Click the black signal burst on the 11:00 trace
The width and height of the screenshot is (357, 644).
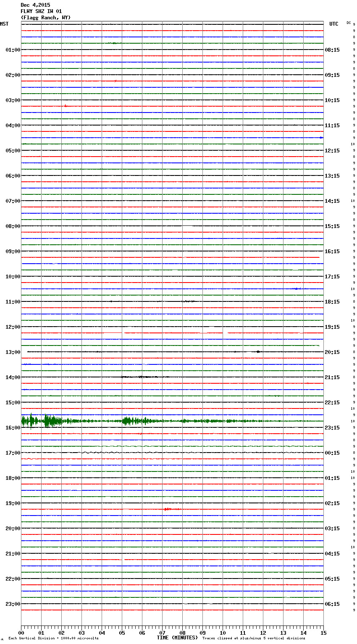click(x=188, y=301)
